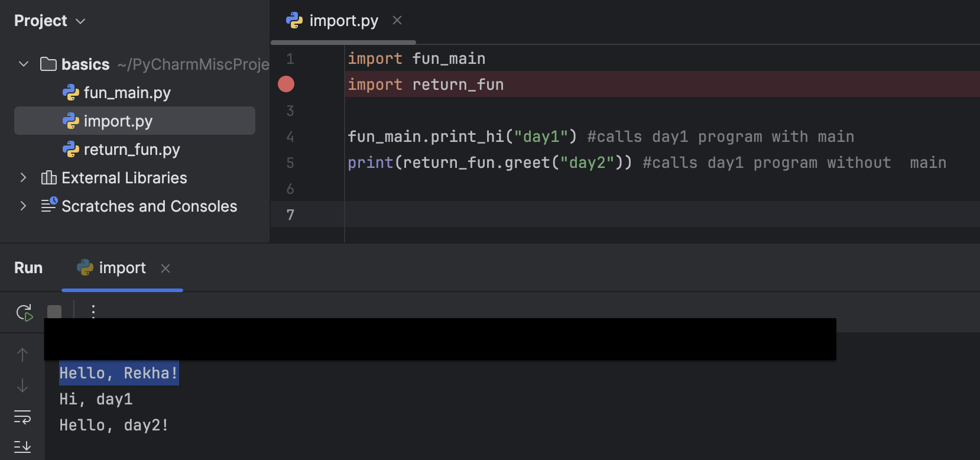Open fun_main.py from the project tree
980x460 pixels.
tap(126, 93)
